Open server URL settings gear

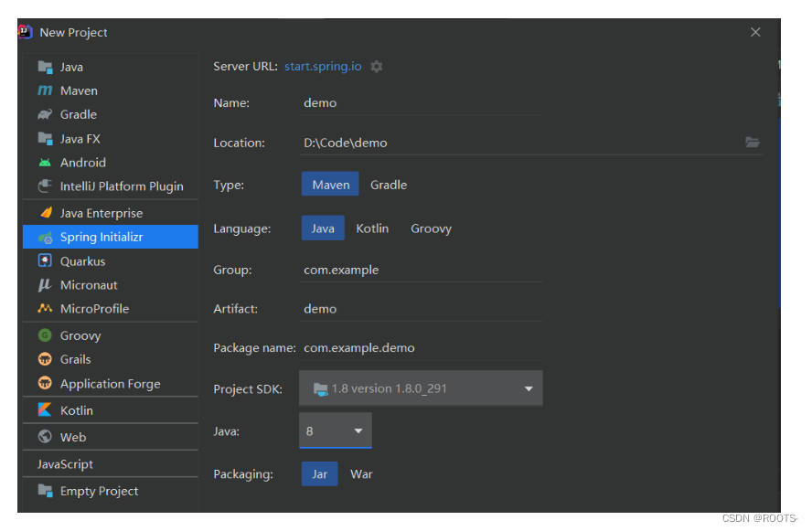coord(377,66)
